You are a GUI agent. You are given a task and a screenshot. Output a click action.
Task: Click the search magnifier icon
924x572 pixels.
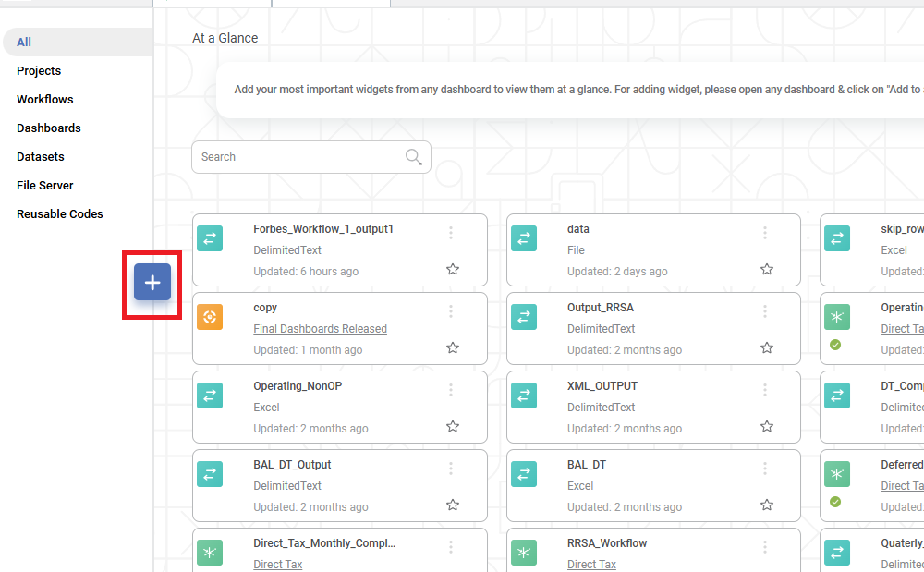pos(414,156)
